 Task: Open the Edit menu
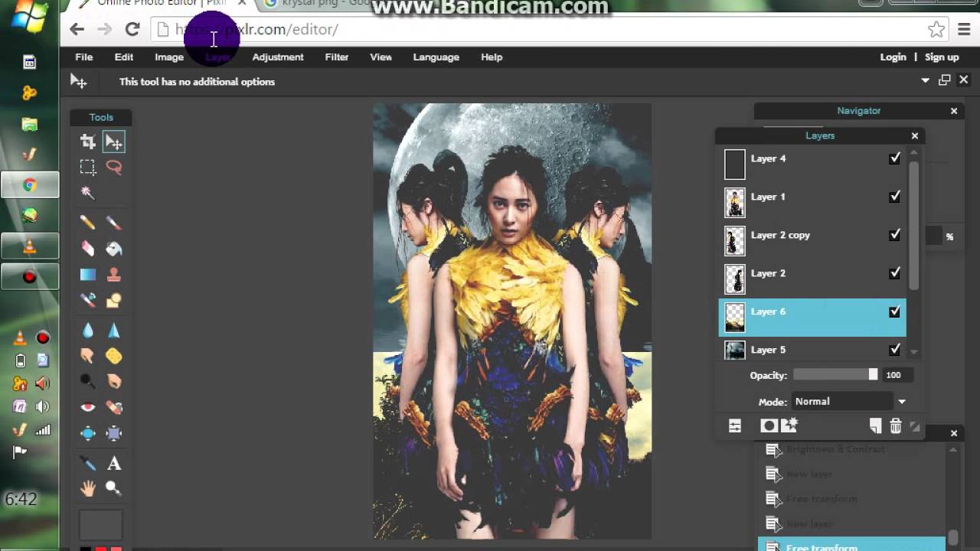(x=124, y=57)
